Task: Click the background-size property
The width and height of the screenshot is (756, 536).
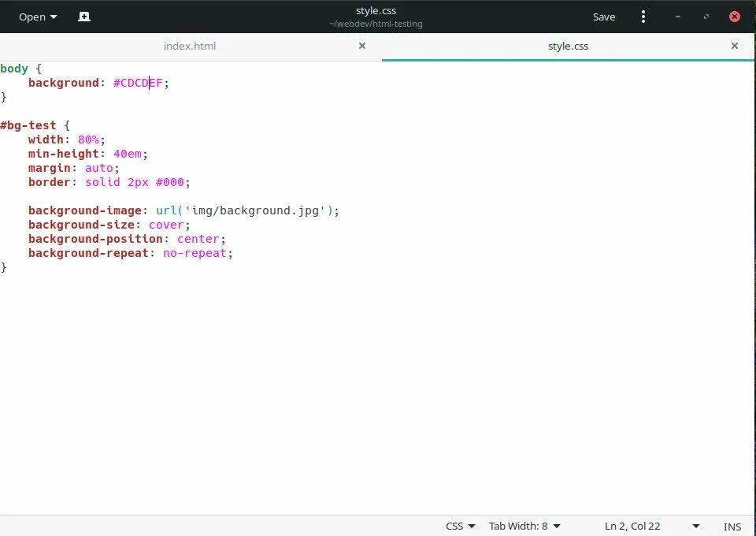Action: [x=81, y=225]
